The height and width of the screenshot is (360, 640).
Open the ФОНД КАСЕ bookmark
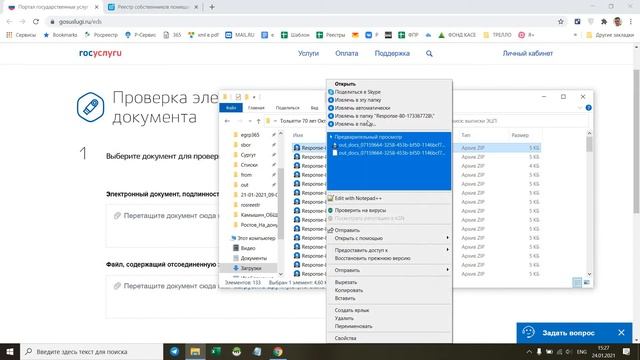457,35
